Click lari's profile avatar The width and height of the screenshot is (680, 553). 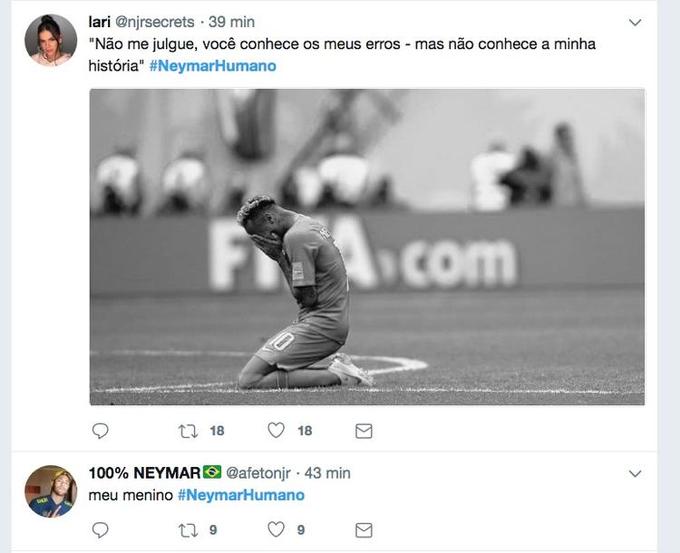point(51,40)
